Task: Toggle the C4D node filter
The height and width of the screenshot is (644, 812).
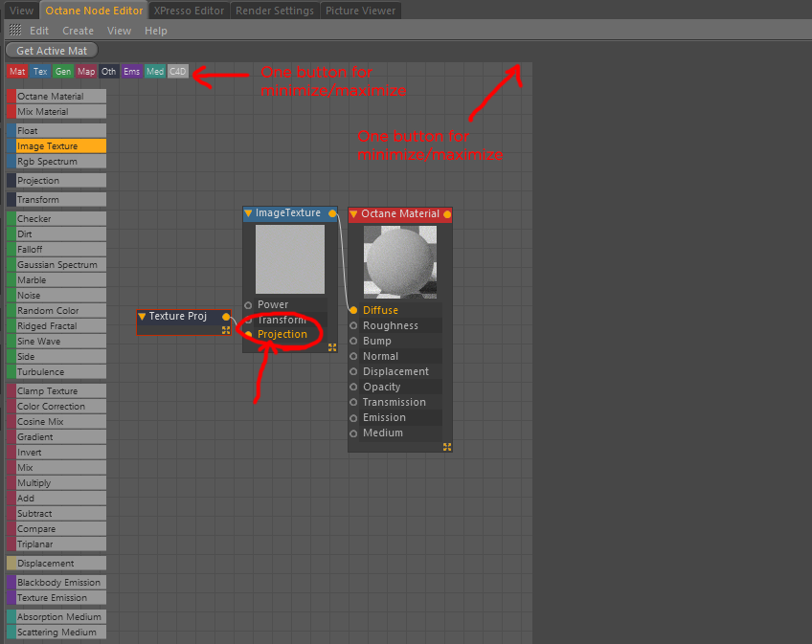Action: (178, 72)
